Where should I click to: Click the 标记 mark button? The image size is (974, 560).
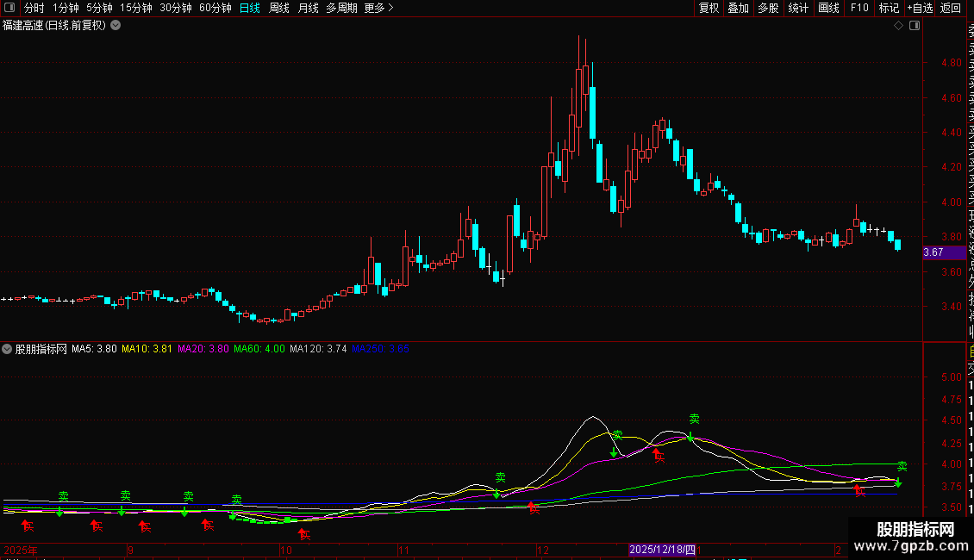coord(889,8)
